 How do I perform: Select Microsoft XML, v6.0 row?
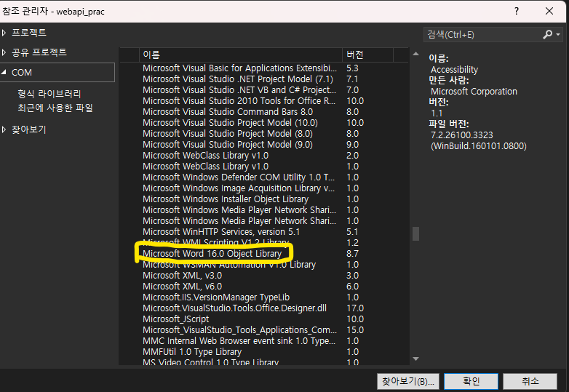pos(264,286)
